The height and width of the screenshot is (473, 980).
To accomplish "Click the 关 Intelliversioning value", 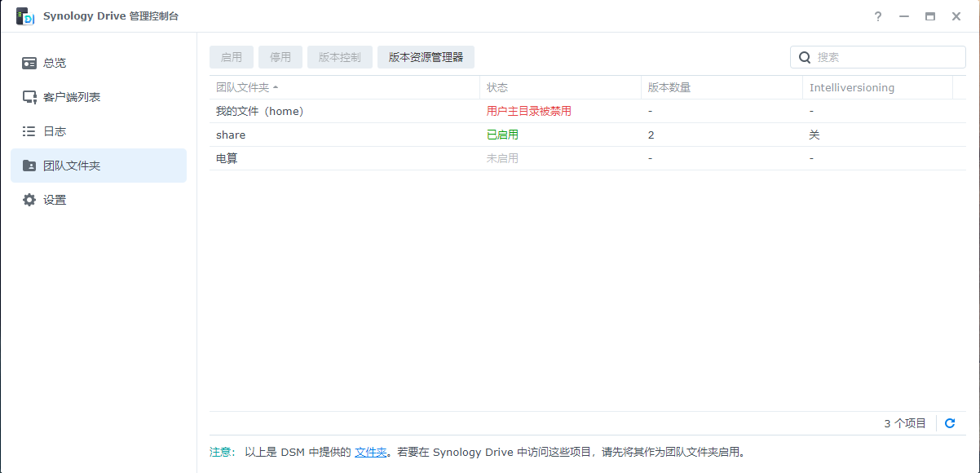I will click(x=814, y=135).
